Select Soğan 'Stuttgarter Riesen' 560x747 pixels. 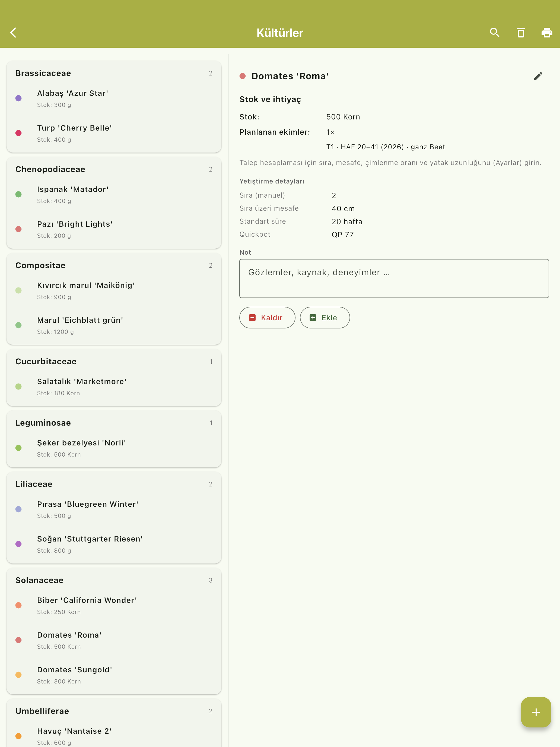coord(114,544)
